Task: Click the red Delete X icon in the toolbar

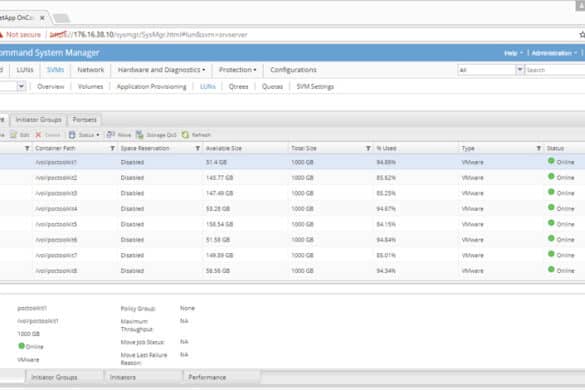Action: pyautogui.click(x=38, y=135)
